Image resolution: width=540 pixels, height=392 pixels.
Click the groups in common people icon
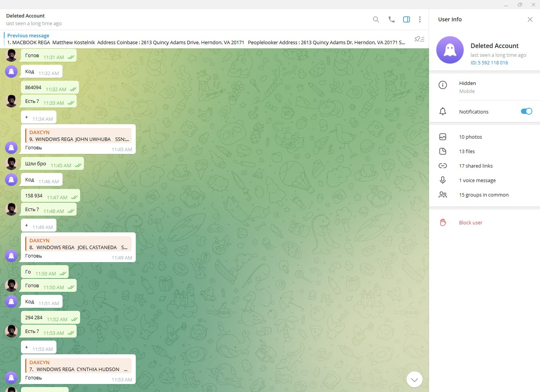click(443, 195)
